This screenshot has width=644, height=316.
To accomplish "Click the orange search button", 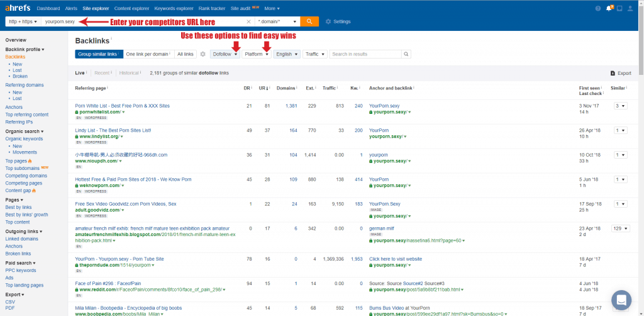I will point(309,21).
